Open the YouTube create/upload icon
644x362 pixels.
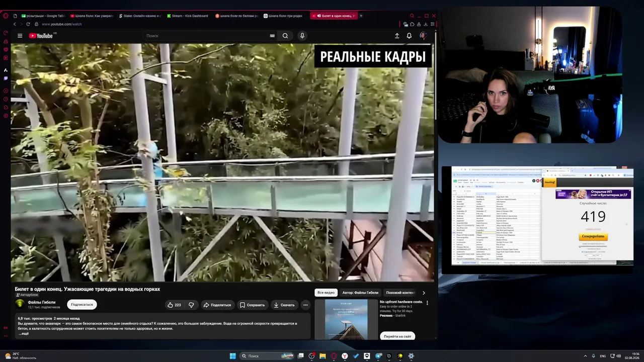pyautogui.click(x=397, y=36)
